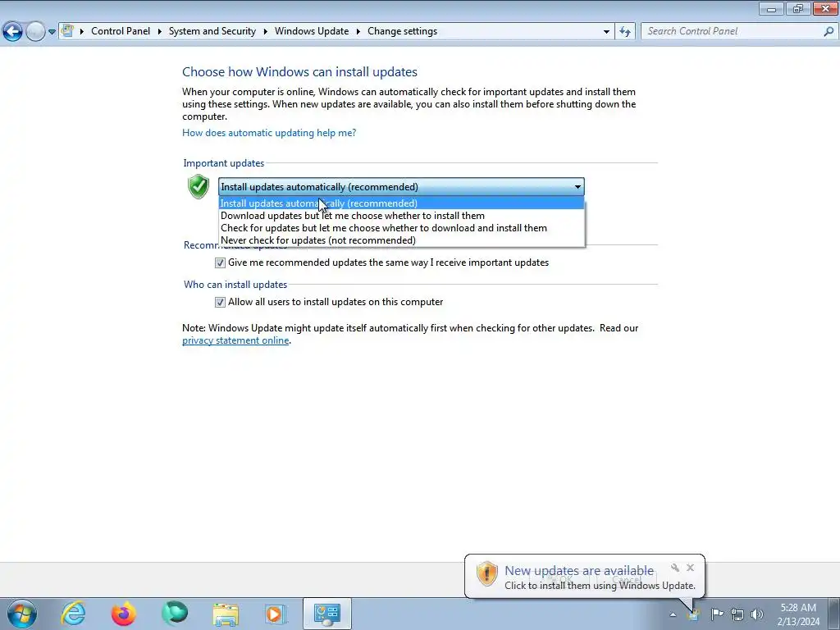Open address bar previous locations dropdown
The image size is (840, 630).
pos(606,32)
